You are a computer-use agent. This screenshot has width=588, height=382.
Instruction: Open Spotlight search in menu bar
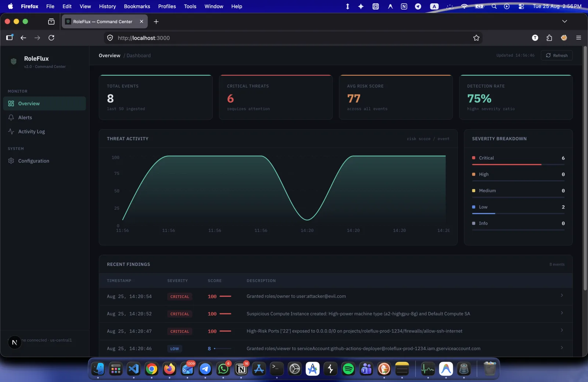coord(494,6)
